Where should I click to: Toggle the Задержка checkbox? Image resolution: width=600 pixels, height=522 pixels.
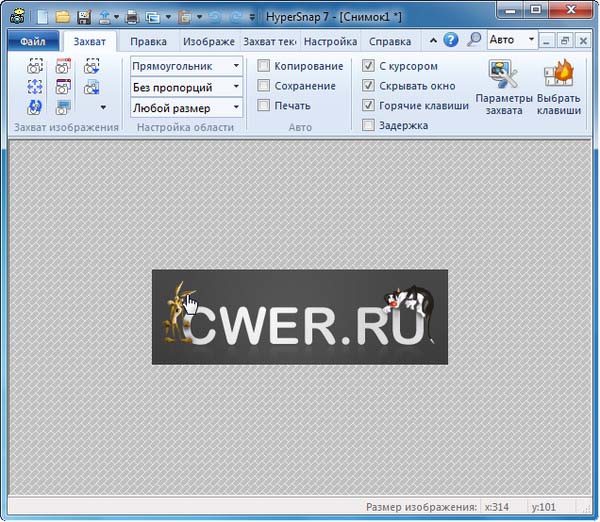point(368,125)
